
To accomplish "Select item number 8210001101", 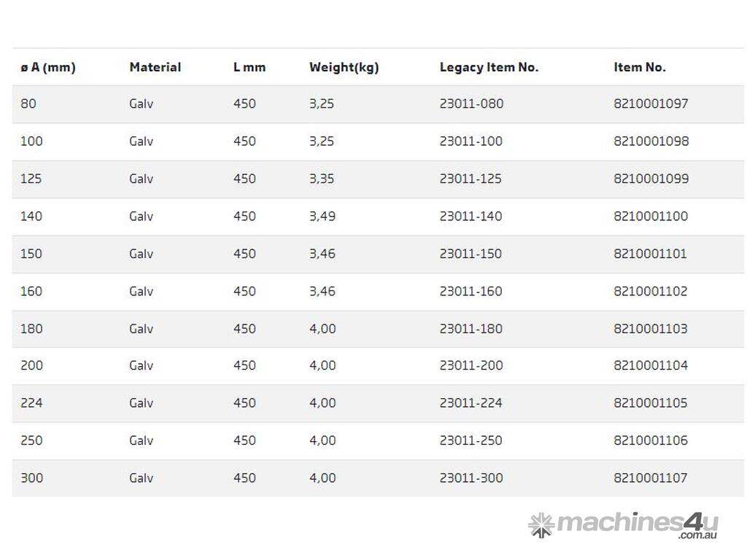I will point(650,254).
